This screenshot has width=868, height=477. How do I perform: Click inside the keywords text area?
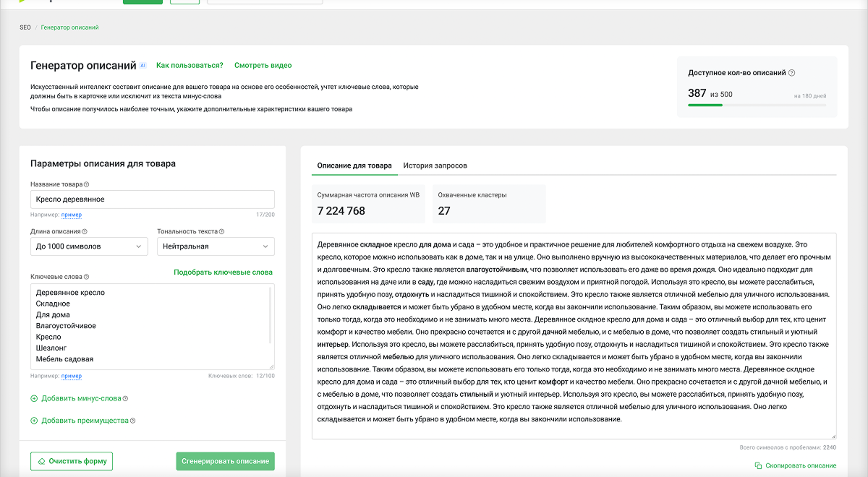(153, 327)
